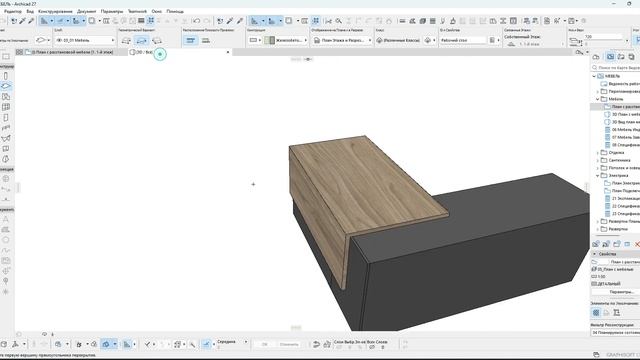Select the Door tool in toolbox
Image resolution: width=640 pixels, height=360 pixels.
pyautogui.click(x=6, y=118)
